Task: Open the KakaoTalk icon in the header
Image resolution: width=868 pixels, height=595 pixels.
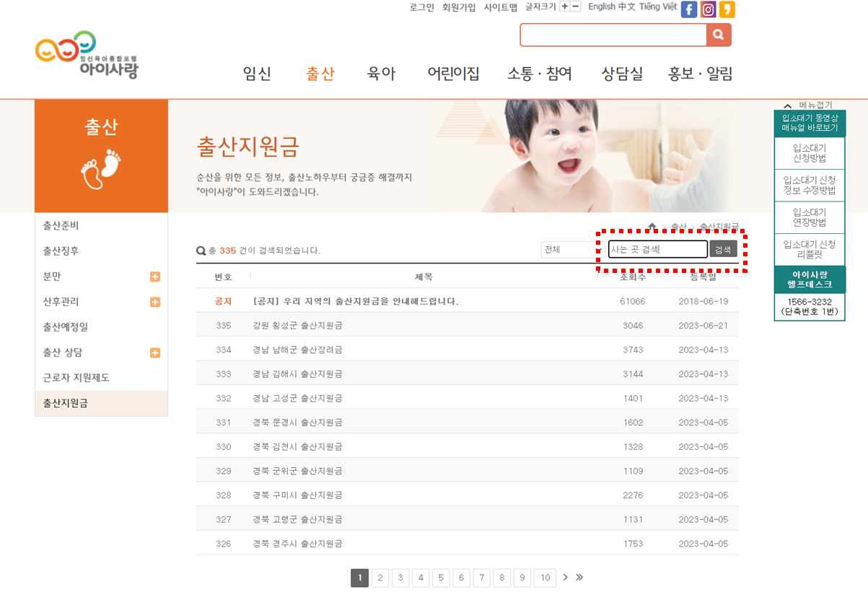Action: tap(727, 9)
